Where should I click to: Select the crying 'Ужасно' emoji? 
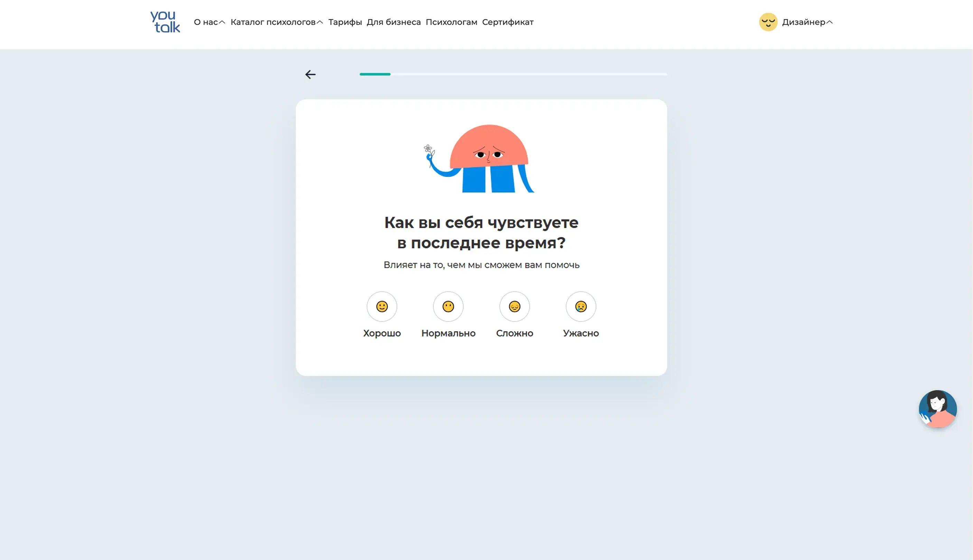pos(581,307)
